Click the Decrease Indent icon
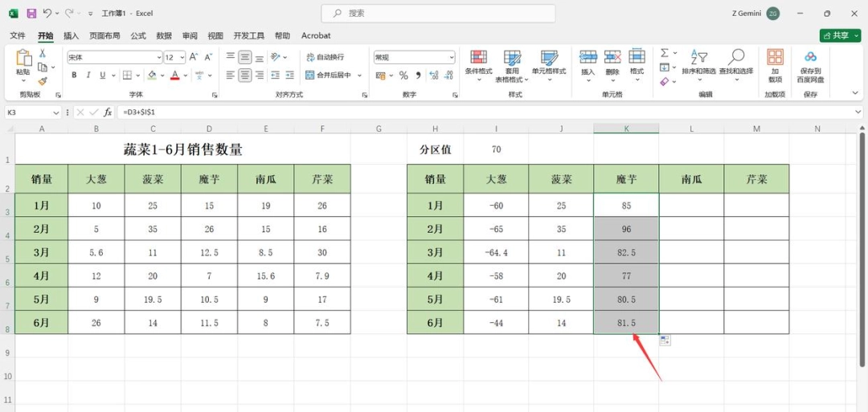This screenshot has height=412, width=868. (x=275, y=75)
